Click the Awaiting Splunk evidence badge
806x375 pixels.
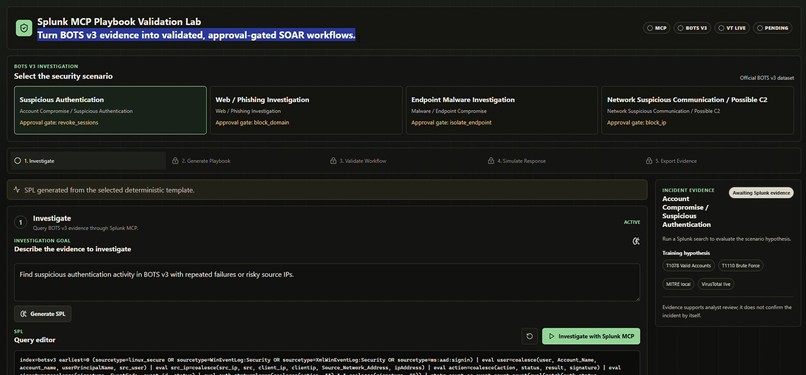pyautogui.click(x=761, y=193)
